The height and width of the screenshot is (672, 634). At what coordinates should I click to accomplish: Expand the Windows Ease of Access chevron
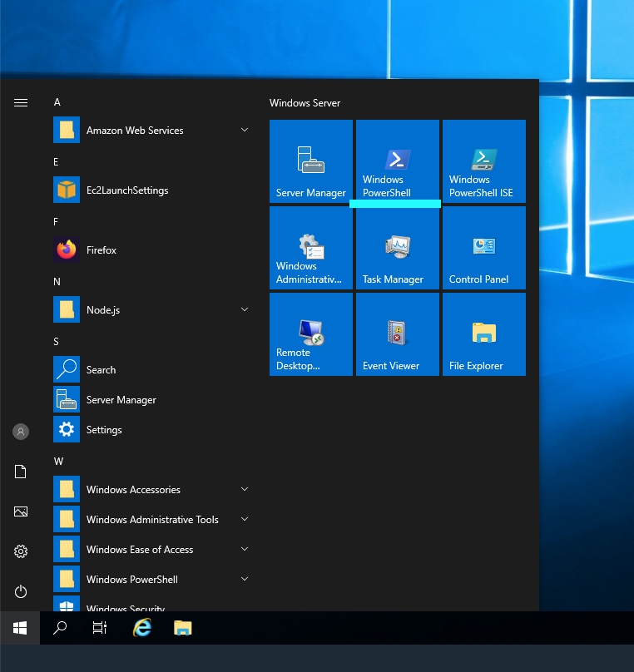[245, 549]
